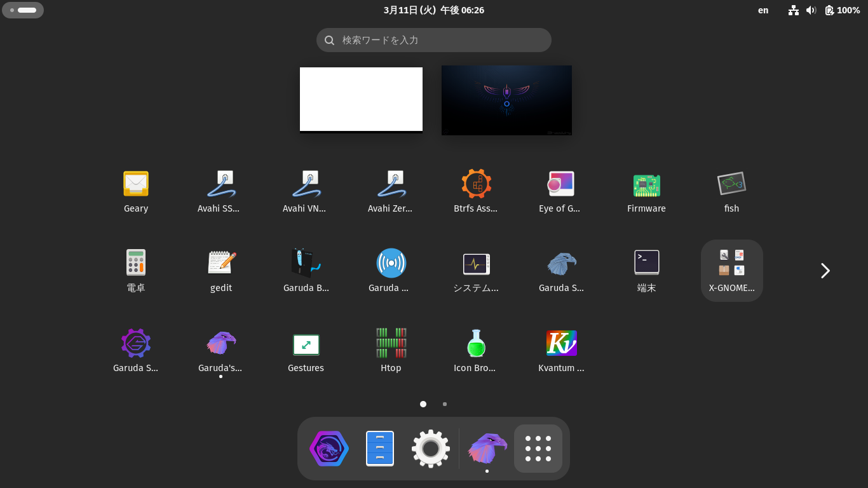This screenshot has width=868, height=488.
Task: Open the volume indicator in top bar
Action: click(811, 10)
